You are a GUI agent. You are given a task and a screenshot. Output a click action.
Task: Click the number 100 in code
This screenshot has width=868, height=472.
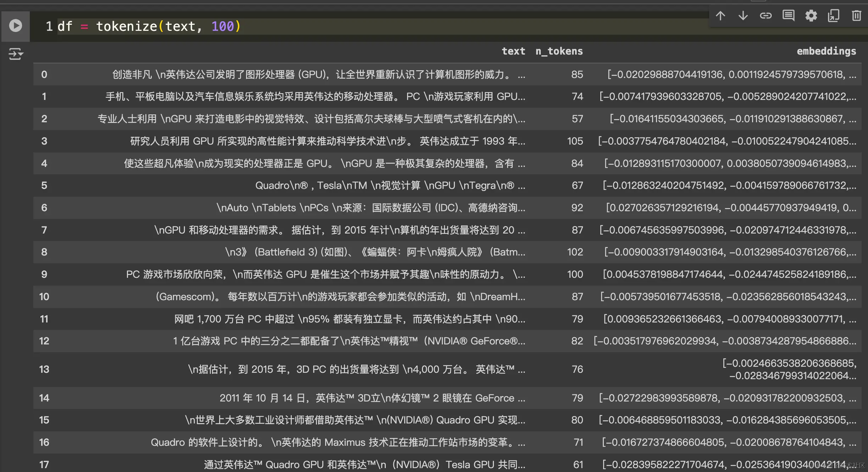(223, 27)
